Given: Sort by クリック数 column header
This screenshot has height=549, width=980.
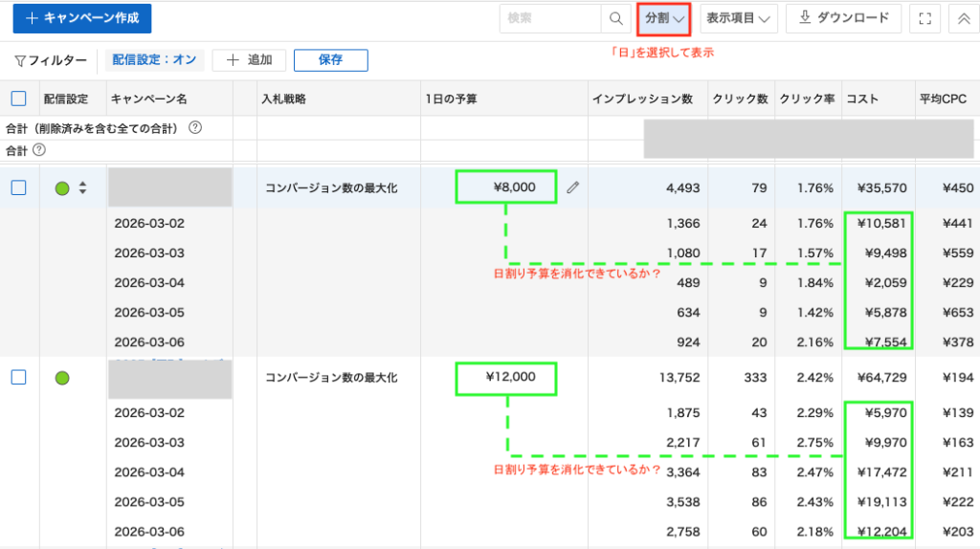Looking at the screenshot, I should [740, 99].
